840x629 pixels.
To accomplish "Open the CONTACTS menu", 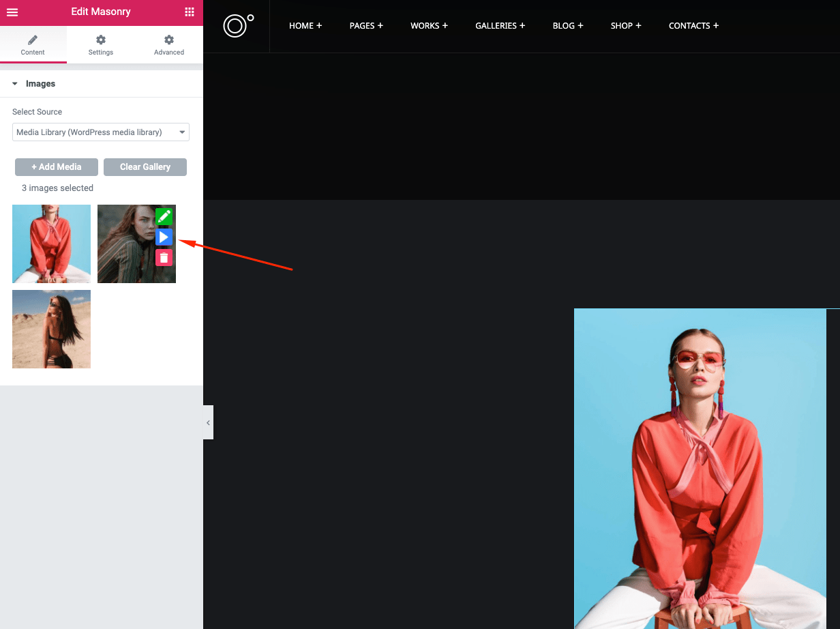I will pyautogui.click(x=694, y=26).
